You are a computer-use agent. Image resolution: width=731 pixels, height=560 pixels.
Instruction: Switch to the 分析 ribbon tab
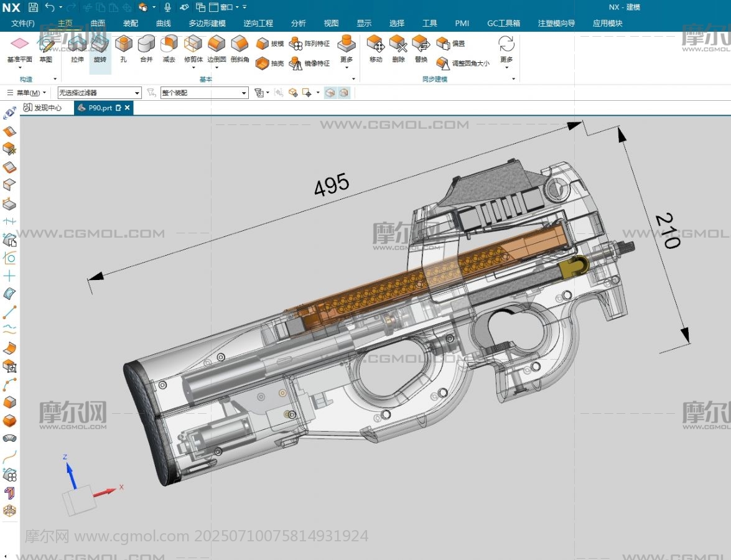[299, 23]
